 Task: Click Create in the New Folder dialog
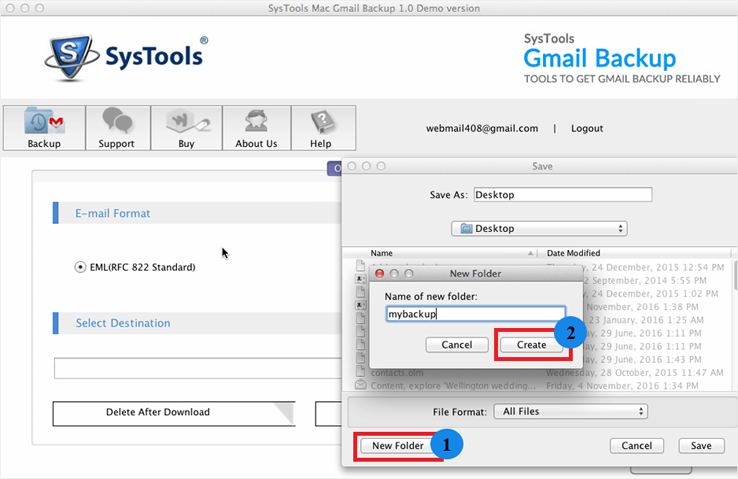pyautogui.click(x=531, y=345)
